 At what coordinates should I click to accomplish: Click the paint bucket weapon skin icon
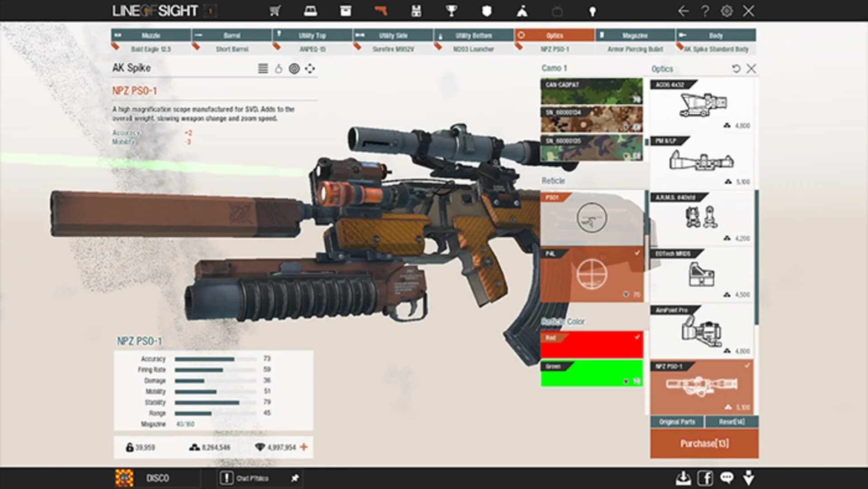pos(278,69)
